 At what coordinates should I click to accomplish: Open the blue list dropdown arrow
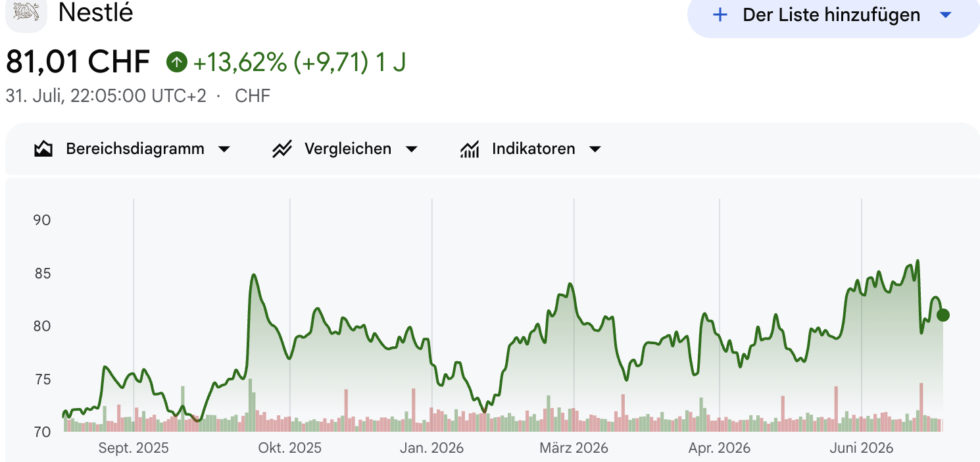coord(946,15)
